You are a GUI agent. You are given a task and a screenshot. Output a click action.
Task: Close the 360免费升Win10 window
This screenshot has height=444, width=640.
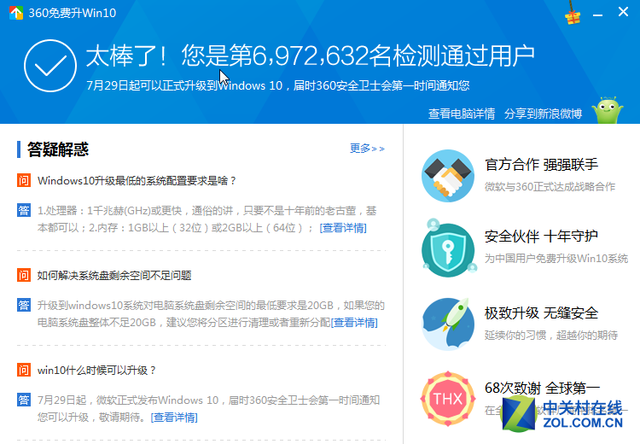[x=623, y=12]
